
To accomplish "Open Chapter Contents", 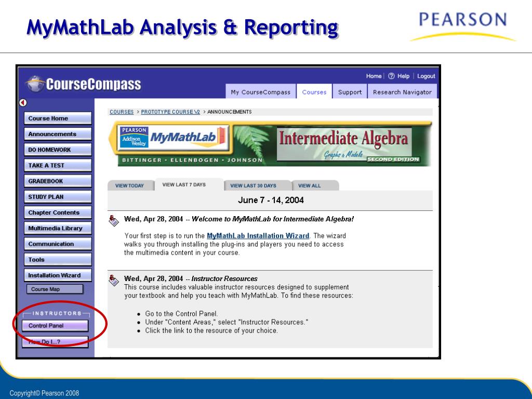I will (x=58, y=212).
